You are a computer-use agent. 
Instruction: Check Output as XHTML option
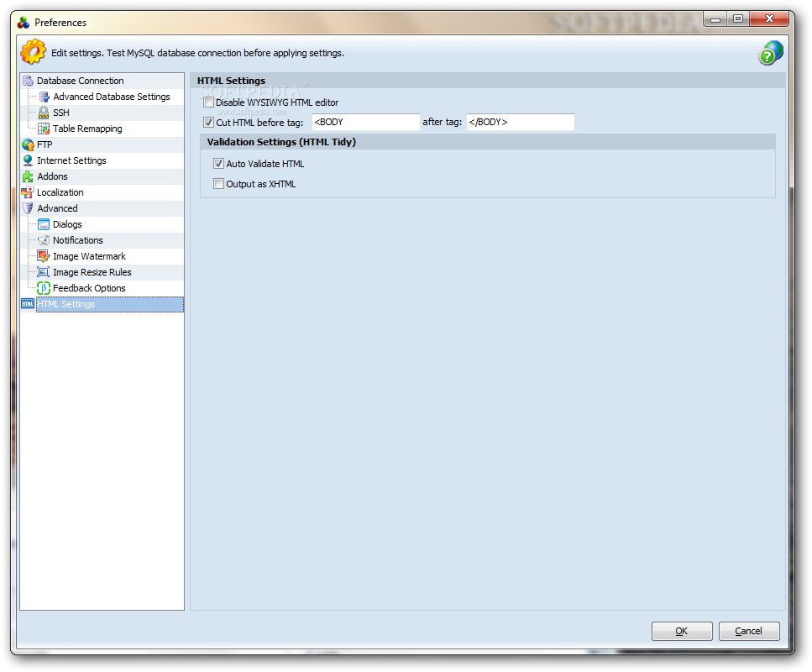coord(218,184)
